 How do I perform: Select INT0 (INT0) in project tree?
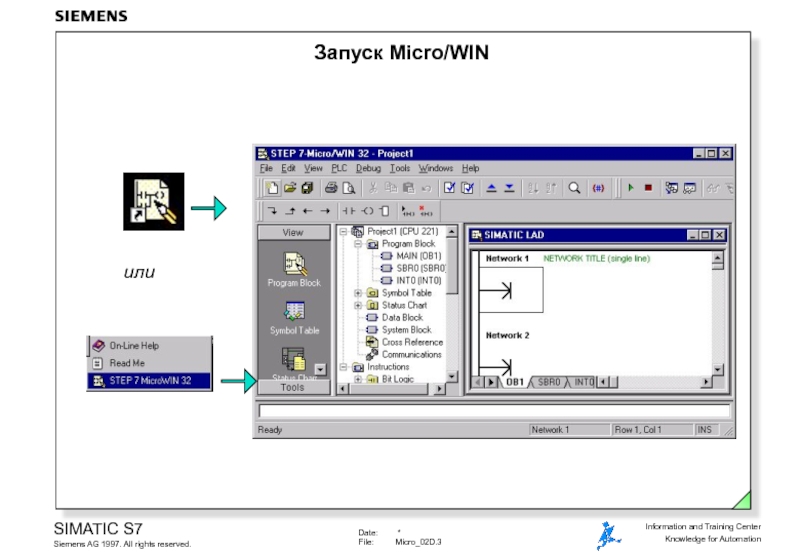(x=412, y=281)
